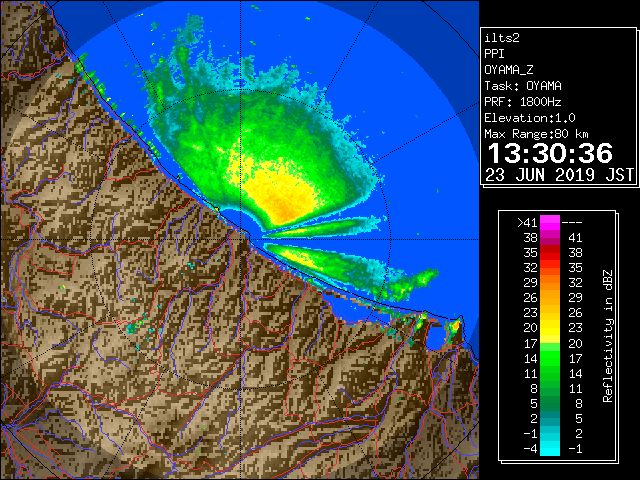
Task: Click the '>41' legend label
Action: point(527,223)
